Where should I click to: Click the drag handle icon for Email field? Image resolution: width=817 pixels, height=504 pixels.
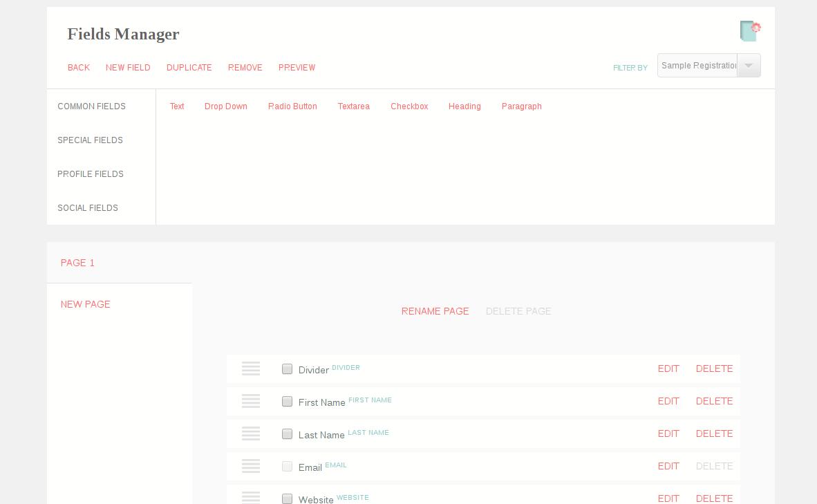pyautogui.click(x=251, y=466)
